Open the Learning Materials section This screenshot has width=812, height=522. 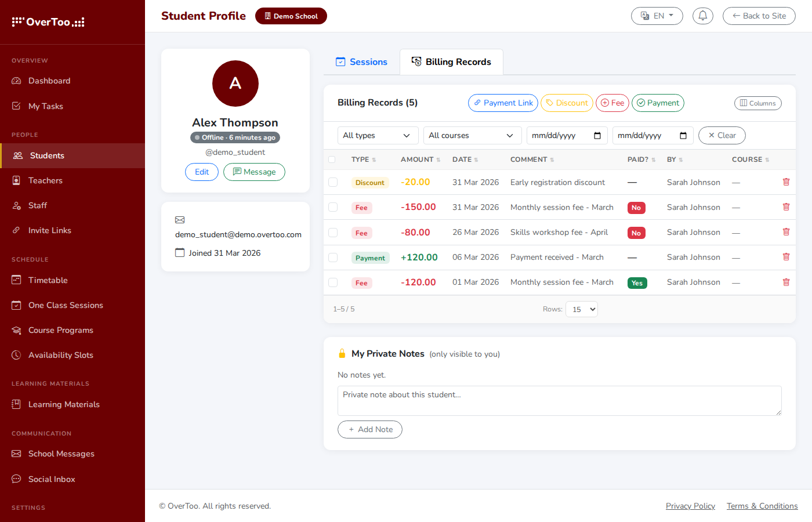click(64, 404)
